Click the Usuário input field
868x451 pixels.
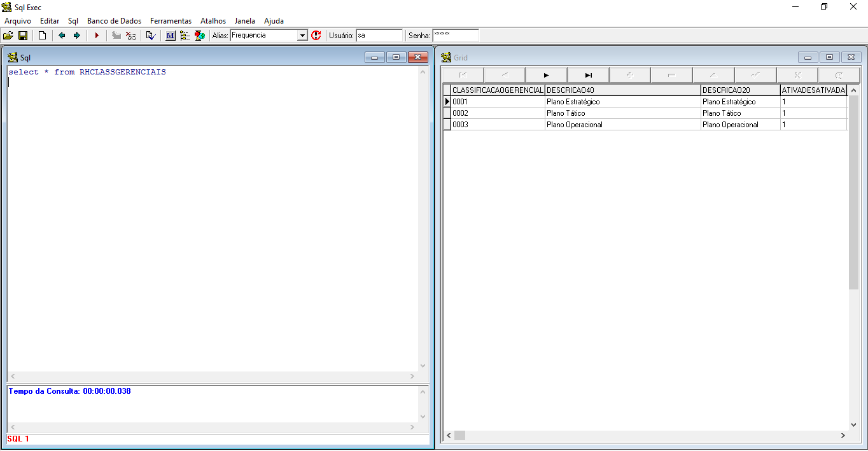point(379,36)
